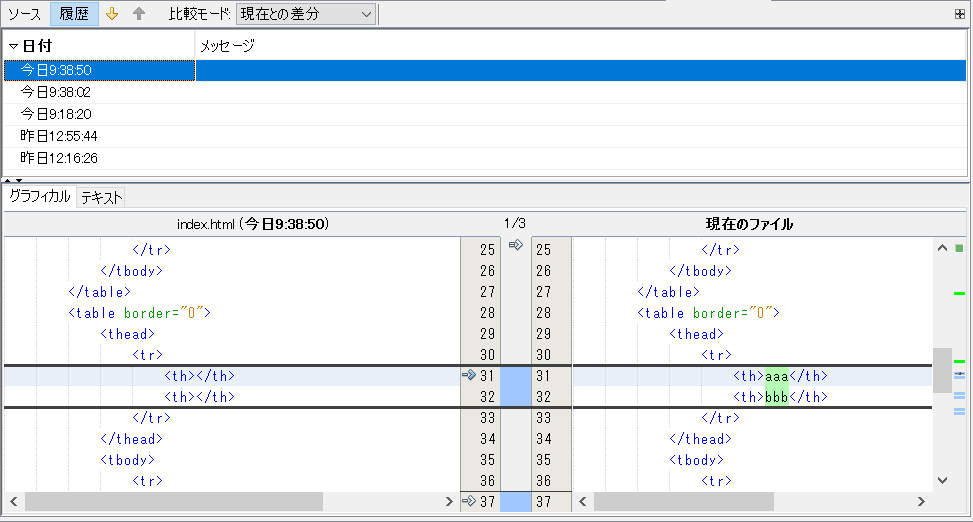Sort by 日付 column header
The width and height of the screenshot is (973, 522).
click(x=99, y=45)
